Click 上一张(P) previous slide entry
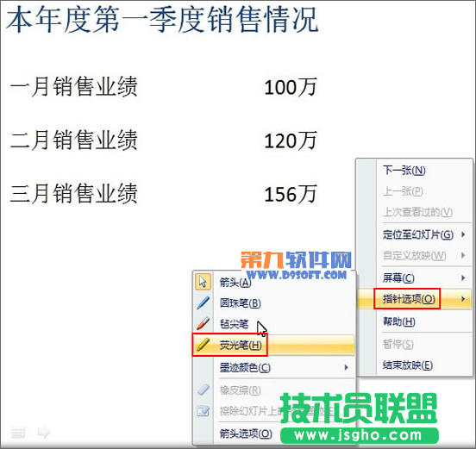476x449 pixels. coord(403,191)
